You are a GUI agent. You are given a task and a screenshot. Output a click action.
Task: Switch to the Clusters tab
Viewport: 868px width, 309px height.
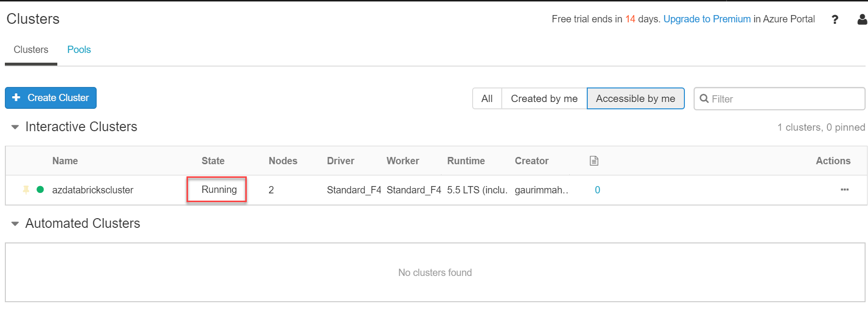point(31,50)
